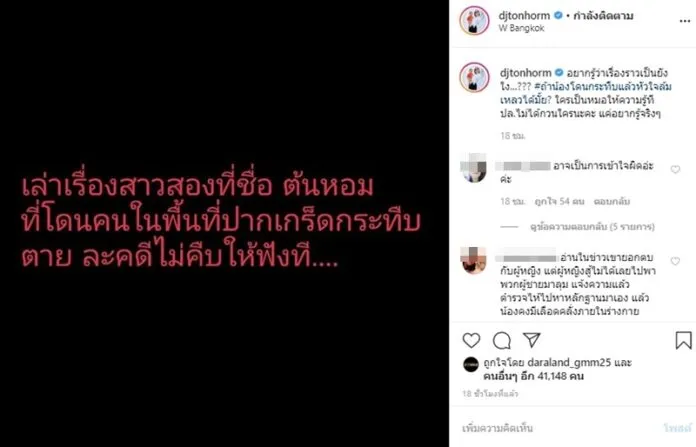Click the กำลังติดตาม following button
This screenshot has width=696, height=447.
point(603,16)
